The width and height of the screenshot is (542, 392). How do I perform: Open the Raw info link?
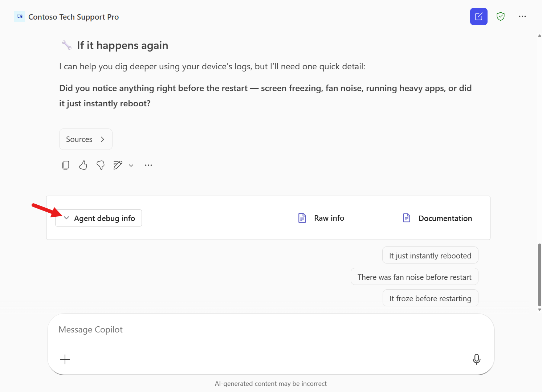click(x=321, y=218)
